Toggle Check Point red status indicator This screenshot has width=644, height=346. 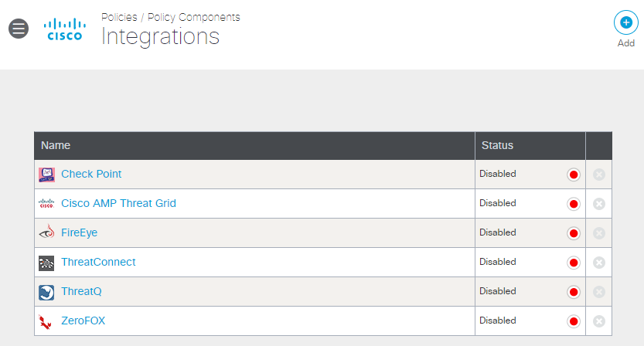pos(574,175)
